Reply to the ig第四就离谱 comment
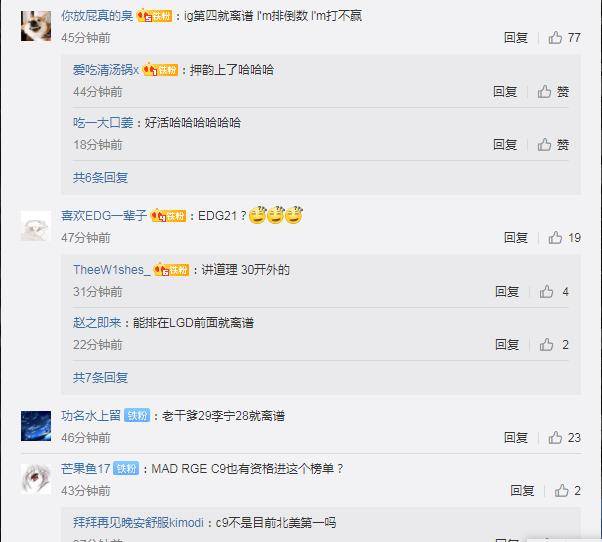Viewport: 602px width, 542px height. tap(516, 38)
